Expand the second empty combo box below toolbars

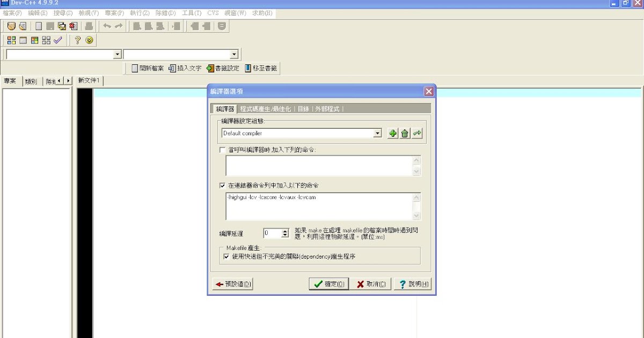(233, 55)
